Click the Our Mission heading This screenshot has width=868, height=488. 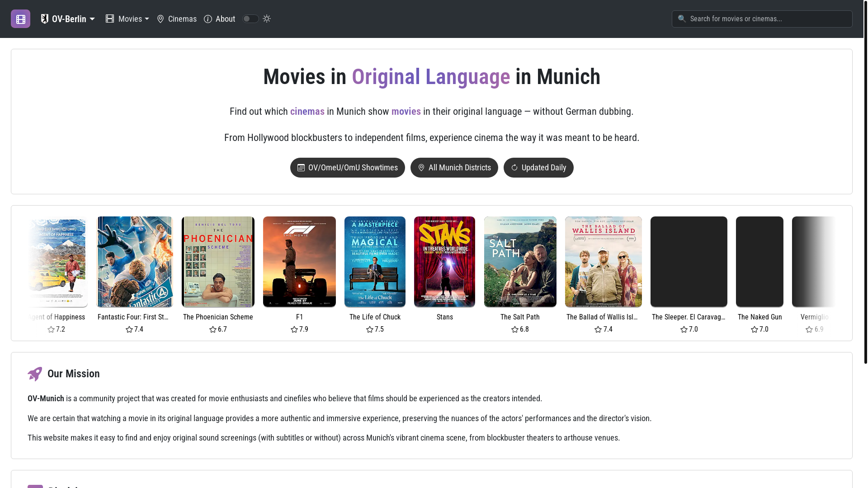(x=74, y=374)
